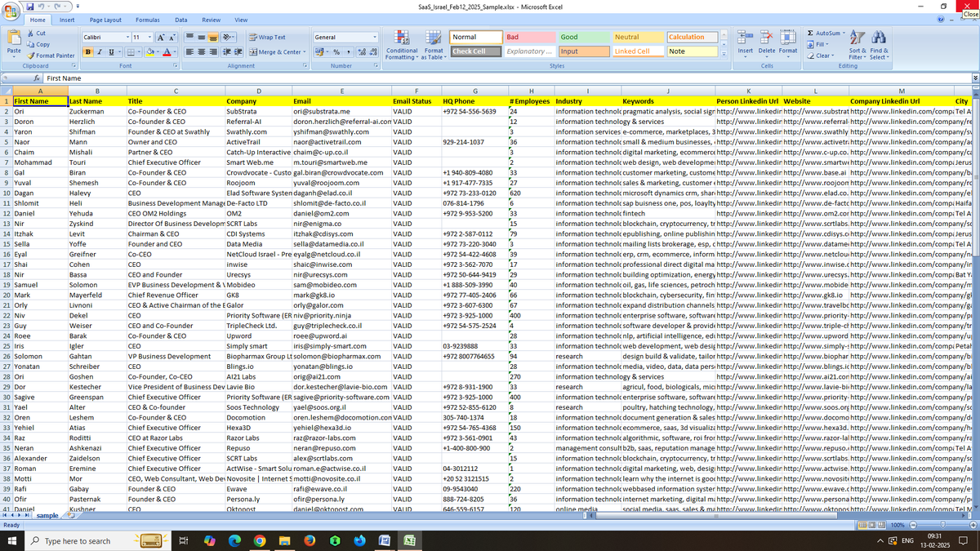Click AutoSum button
Viewport: 980px width, 551px height.
(825, 33)
